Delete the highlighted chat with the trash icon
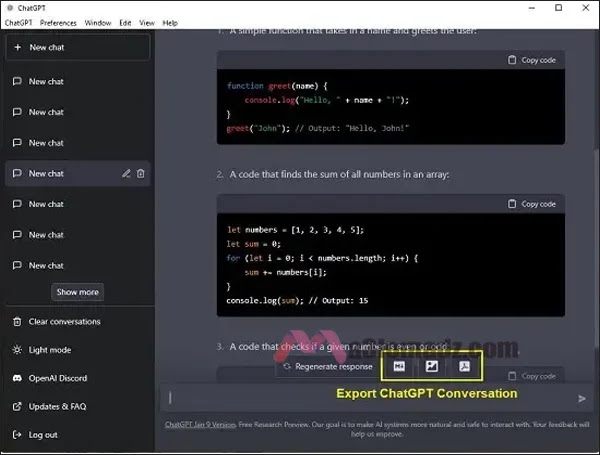Viewport: 600px width, 455px height. tap(141, 173)
